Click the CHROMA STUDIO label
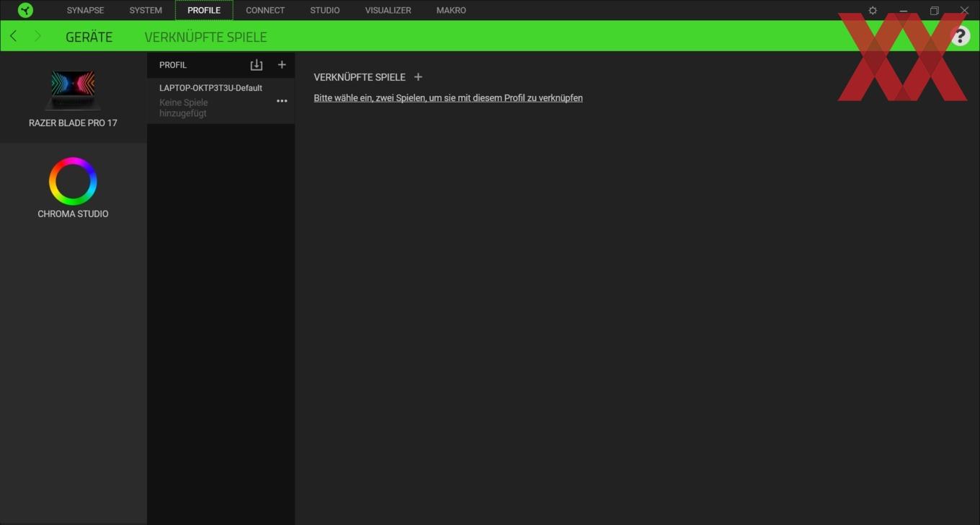980x525 pixels. (73, 214)
